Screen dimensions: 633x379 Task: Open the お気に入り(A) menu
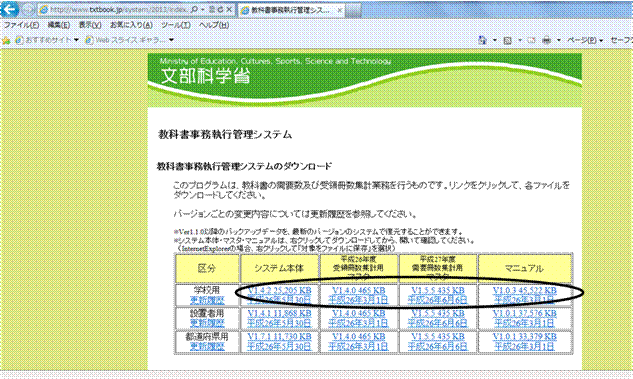132,25
